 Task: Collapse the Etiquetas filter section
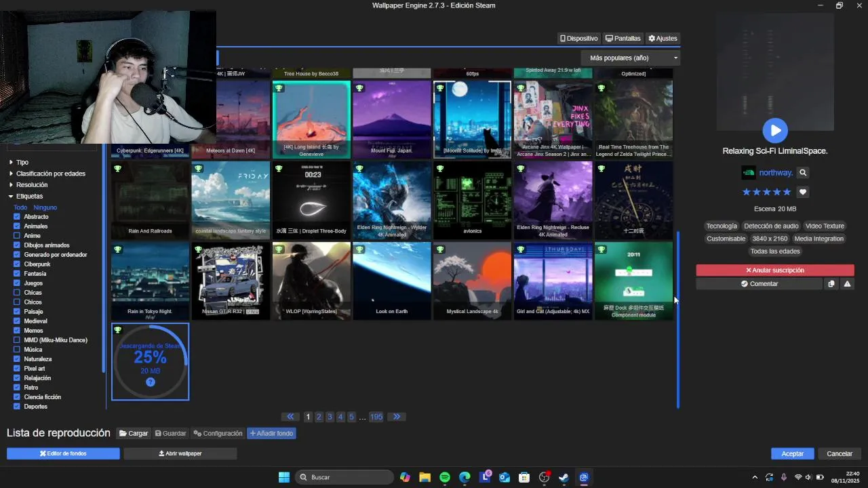click(x=25, y=197)
